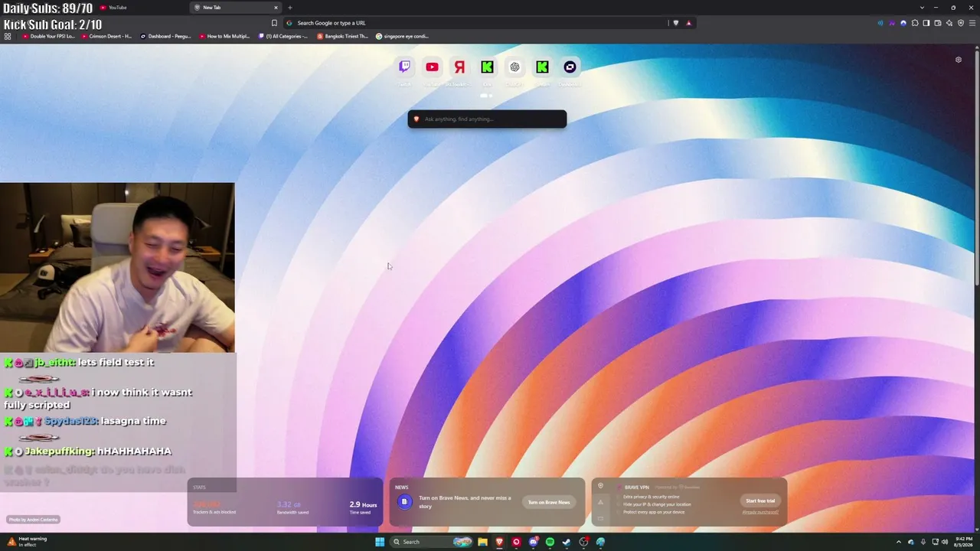Open the Brave main hamburger menu
The width and height of the screenshot is (980, 551).
pos(972,23)
